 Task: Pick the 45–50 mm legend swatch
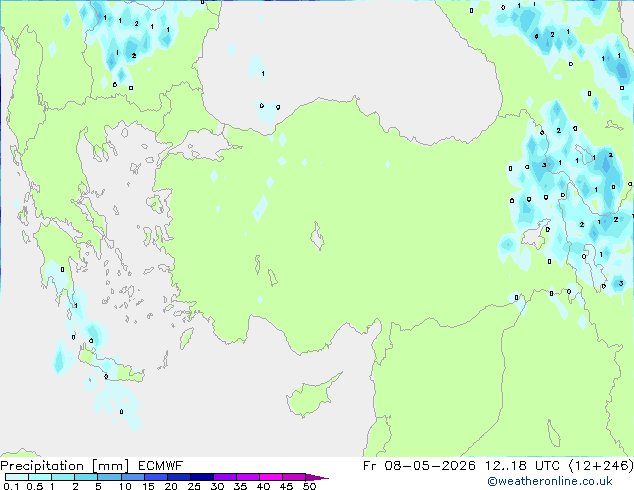(294, 477)
